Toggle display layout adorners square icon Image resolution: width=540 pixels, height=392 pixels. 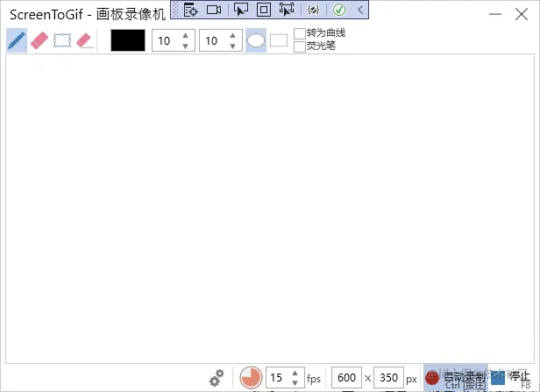264,10
